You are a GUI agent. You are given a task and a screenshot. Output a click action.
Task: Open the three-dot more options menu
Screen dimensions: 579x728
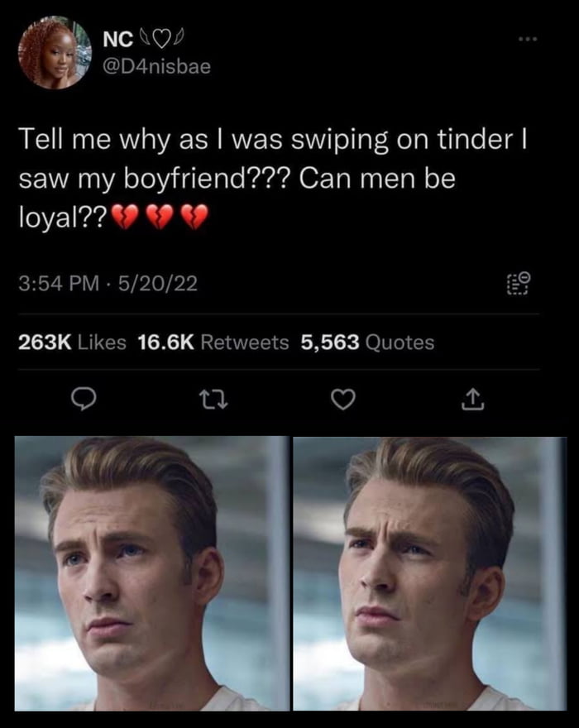point(529,40)
